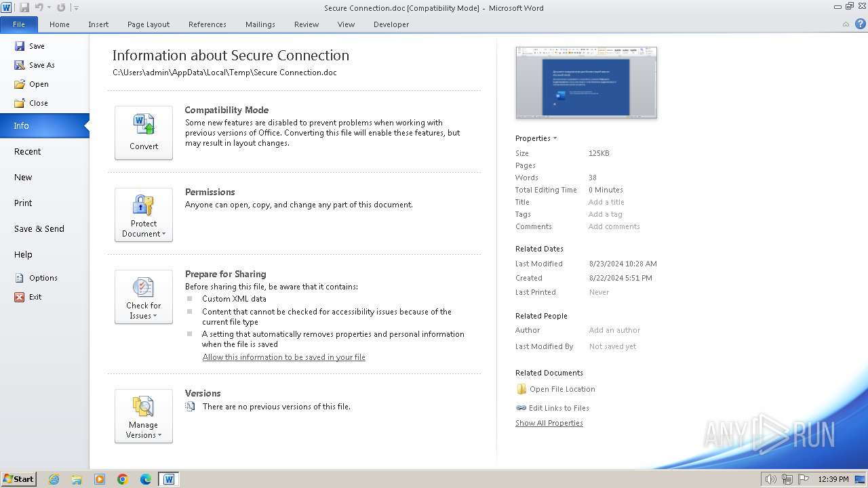Screen dimensions: 868x488
Task: Click the document preview thumbnail
Action: 587,83
